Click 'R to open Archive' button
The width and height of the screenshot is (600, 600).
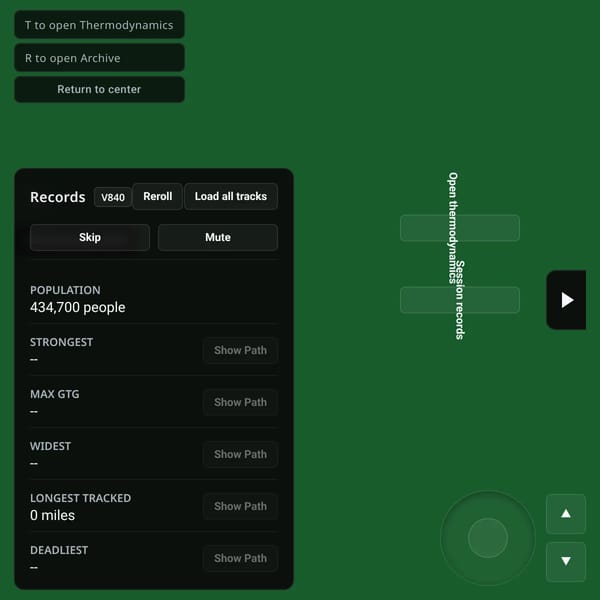pos(99,58)
